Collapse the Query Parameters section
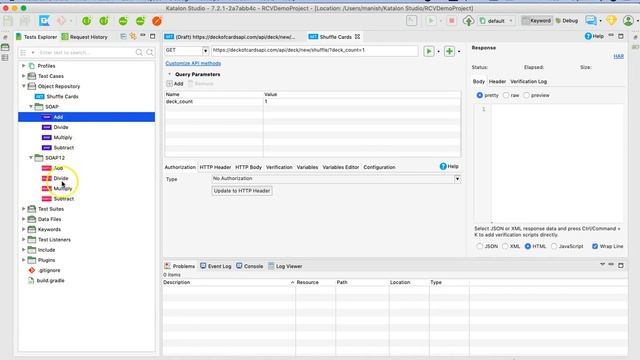The image size is (640, 360). [x=169, y=74]
